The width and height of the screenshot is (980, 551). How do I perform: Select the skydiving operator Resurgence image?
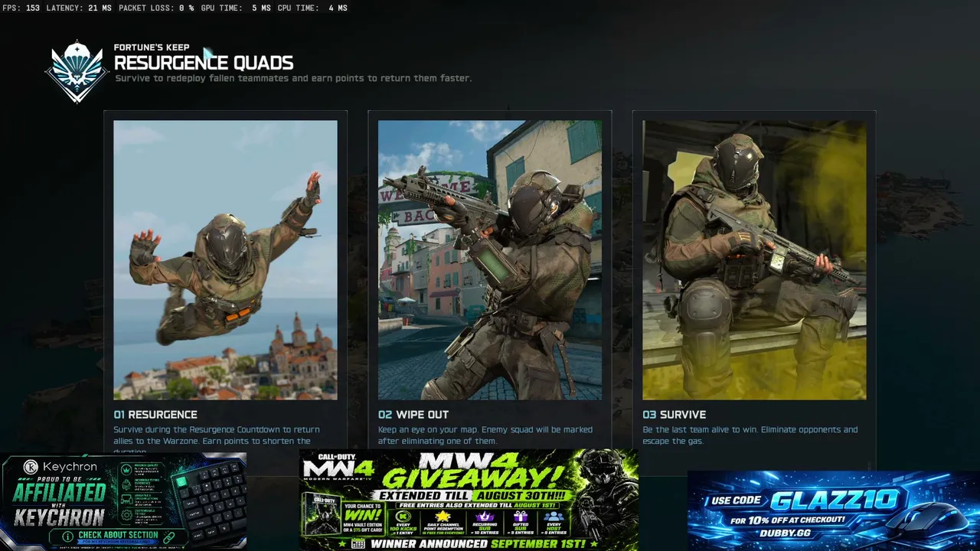coord(225,260)
